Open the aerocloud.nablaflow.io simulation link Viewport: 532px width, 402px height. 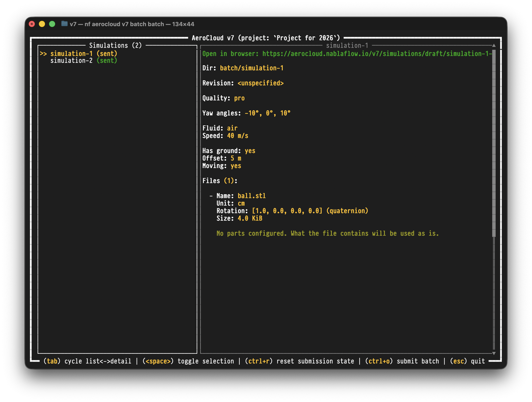tap(377, 54)
